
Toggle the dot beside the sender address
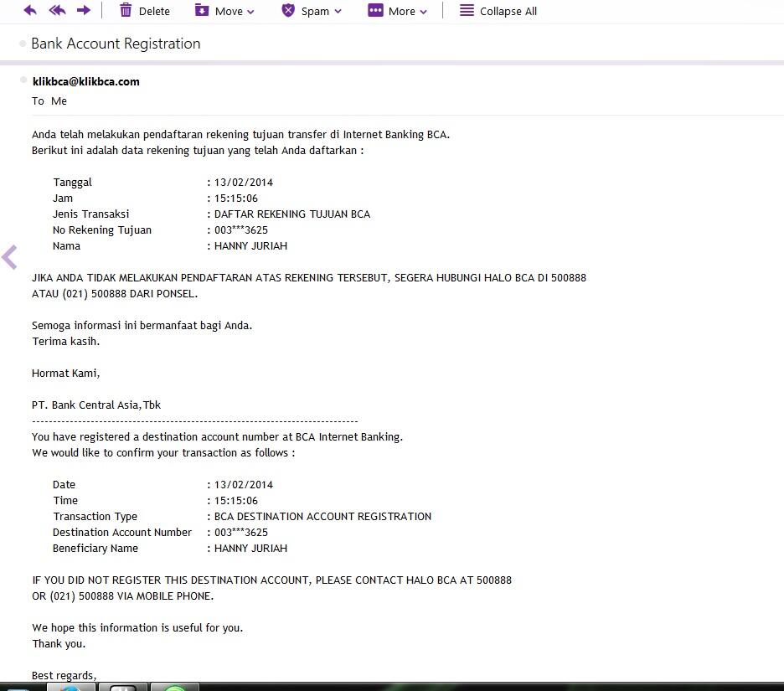[x=23, y=80]
